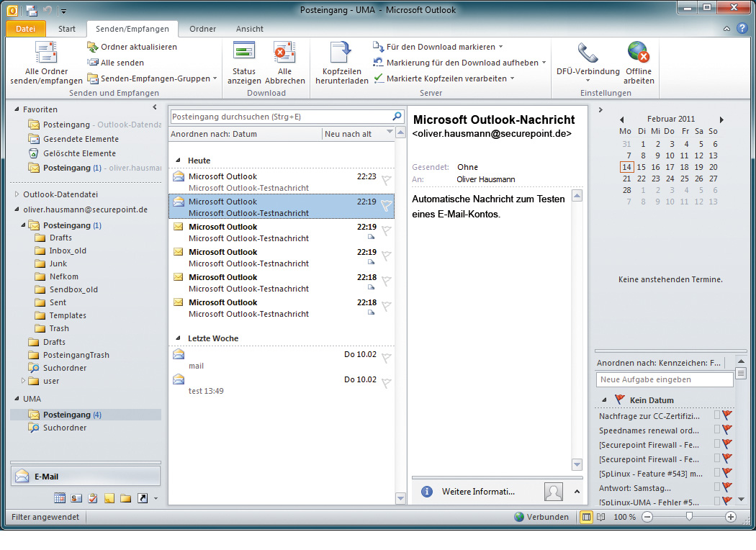This screenshot has height=550, width=756.
Task: Click 'Anordnen nach: Kennzeichen' in the task list
Action: tap(659, 363)
